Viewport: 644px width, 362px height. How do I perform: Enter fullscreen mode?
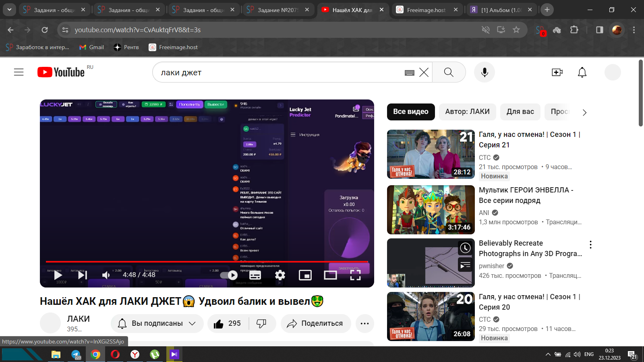355,275
